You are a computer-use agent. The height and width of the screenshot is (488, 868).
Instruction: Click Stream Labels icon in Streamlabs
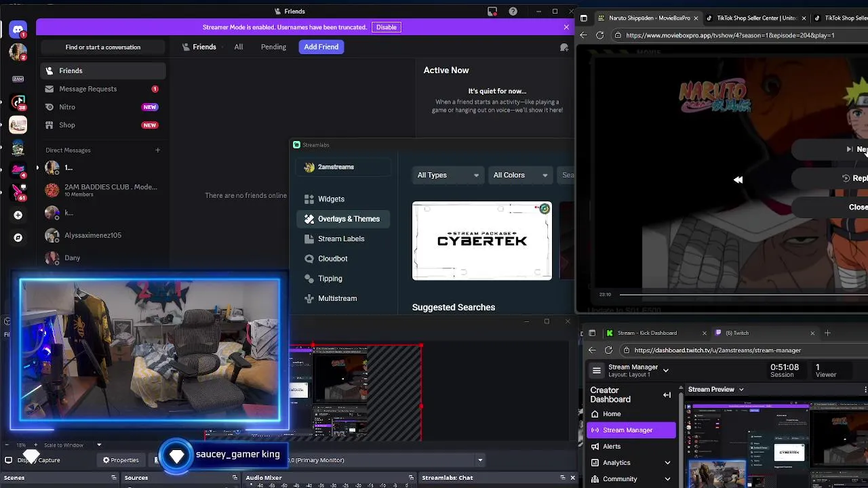pyautogui.click(x=309, y=239)
